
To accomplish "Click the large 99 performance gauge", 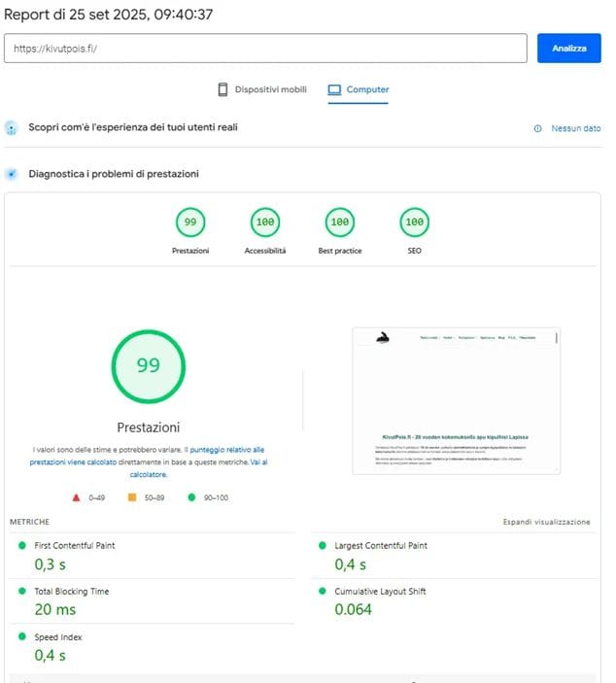I will [149, 367].
